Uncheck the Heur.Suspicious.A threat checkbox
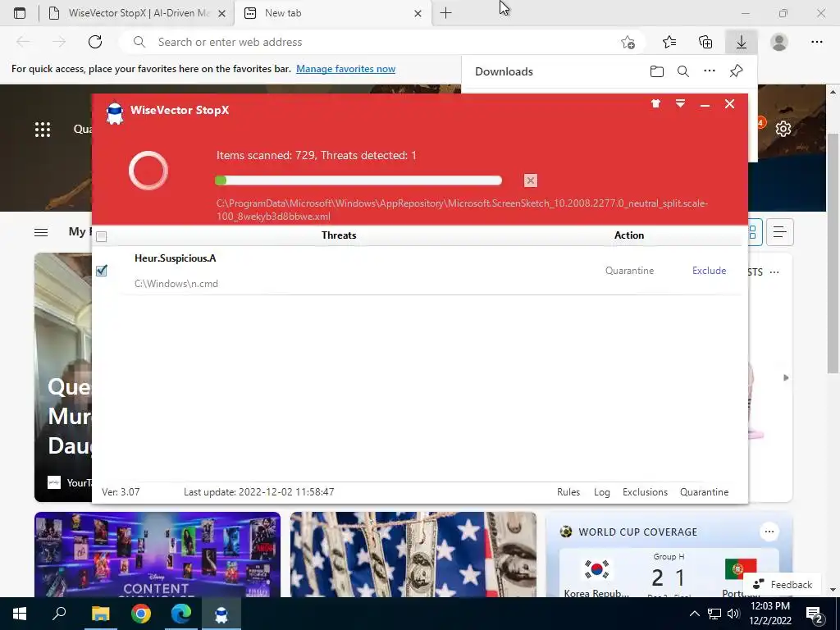 pyautogui.click(x=101, y=271)
